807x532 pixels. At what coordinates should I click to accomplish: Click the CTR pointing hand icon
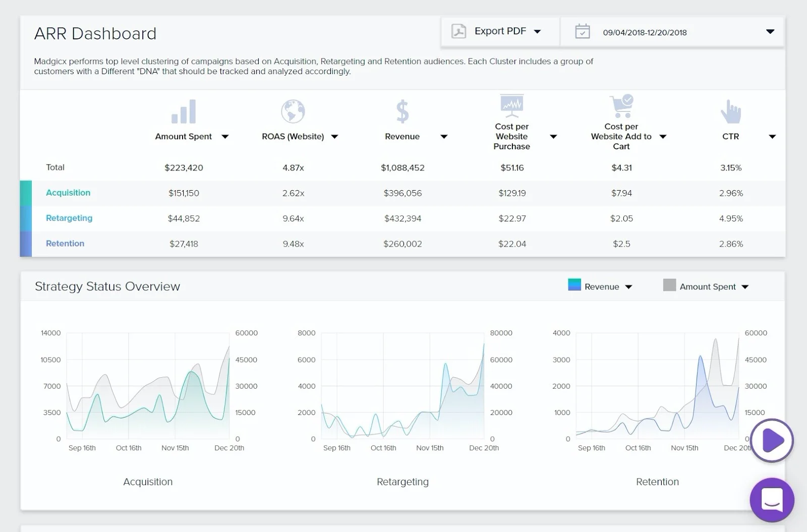coord(731,111)
